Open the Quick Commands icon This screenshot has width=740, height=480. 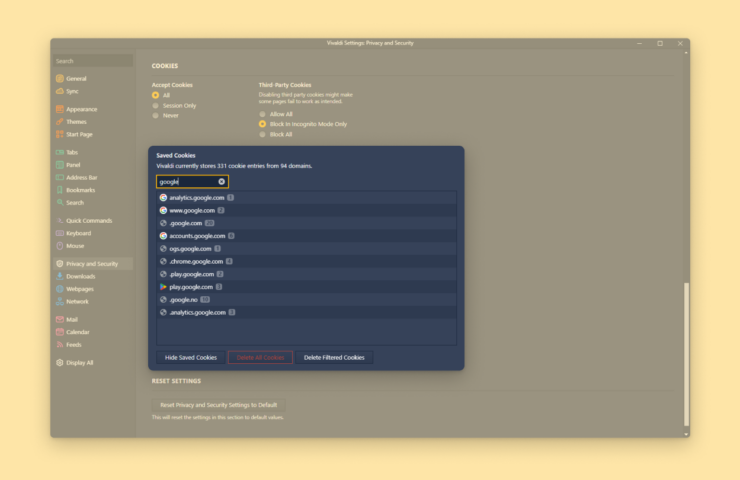pos(59,220)
